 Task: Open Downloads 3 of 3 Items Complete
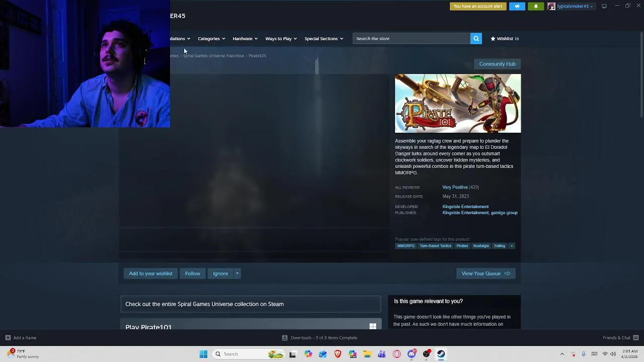324,338
